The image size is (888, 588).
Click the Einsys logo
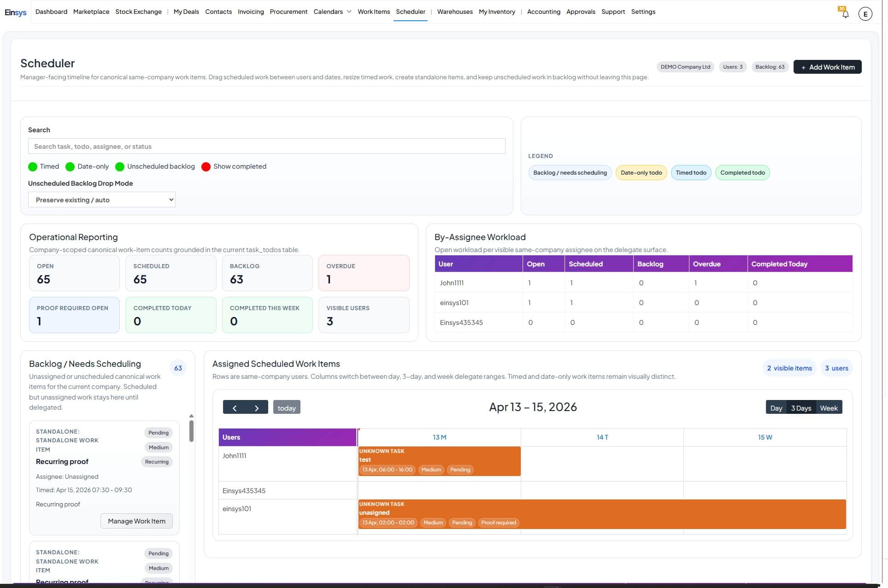pos(16,12)
